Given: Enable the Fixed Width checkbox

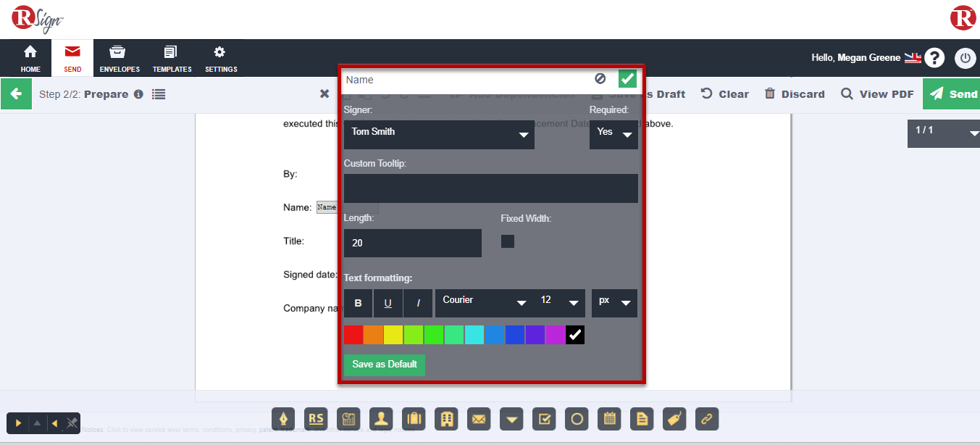Looking at the screenshot, I should (x=508, y=241).
